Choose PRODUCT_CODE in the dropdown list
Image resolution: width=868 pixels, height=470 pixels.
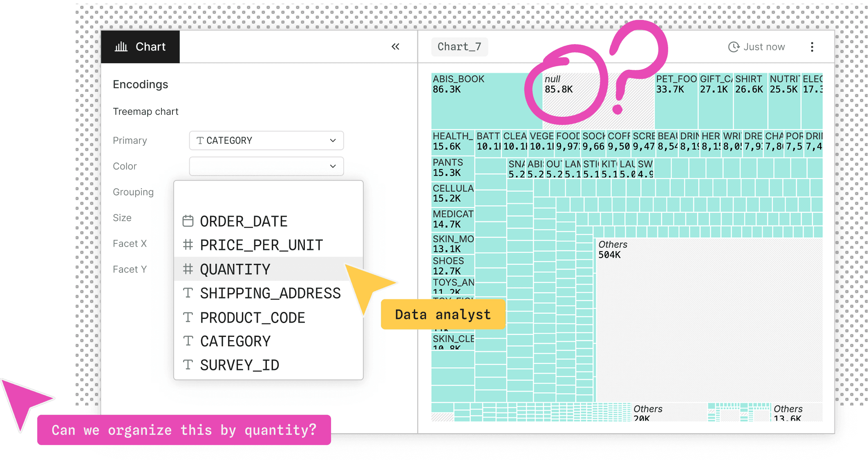(252, 317)
